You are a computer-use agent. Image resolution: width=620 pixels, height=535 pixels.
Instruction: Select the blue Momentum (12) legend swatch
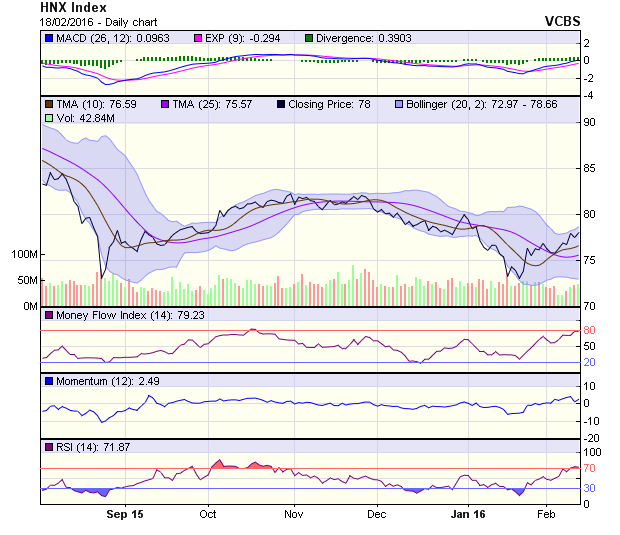[x=49, y=381]
